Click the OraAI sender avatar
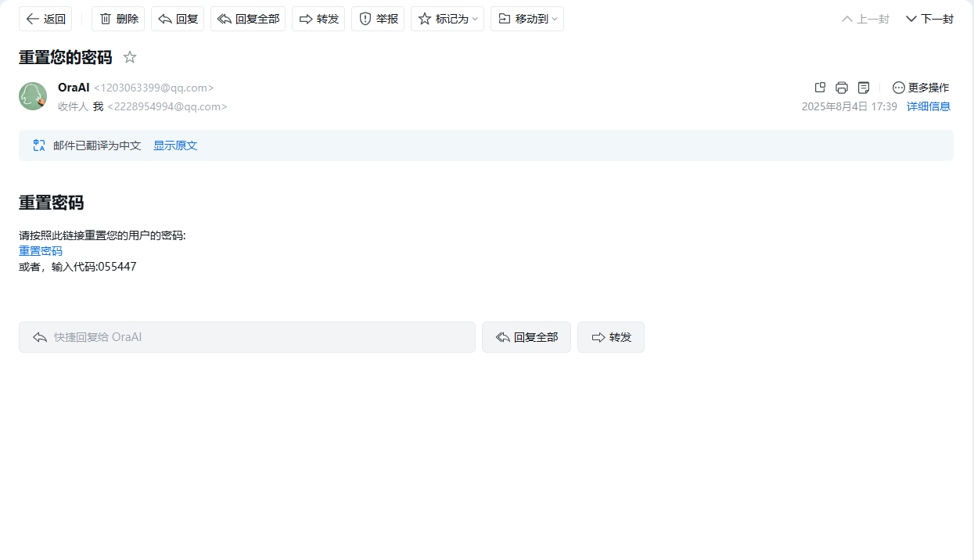Viewport: 974px width, 560px height. tap(33, 96)
